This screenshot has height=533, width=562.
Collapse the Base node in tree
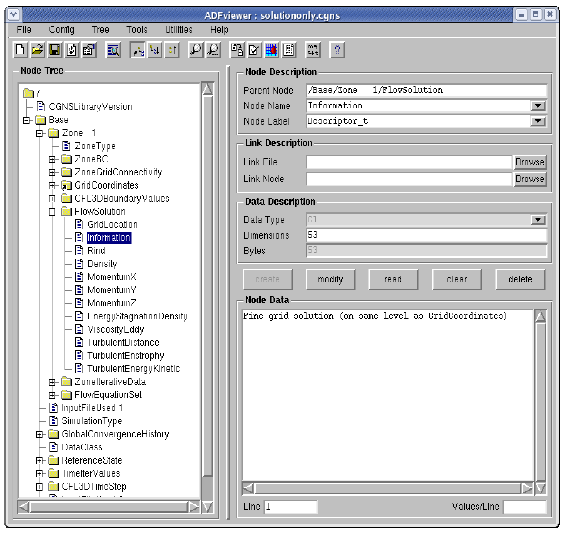pos(27,120)
